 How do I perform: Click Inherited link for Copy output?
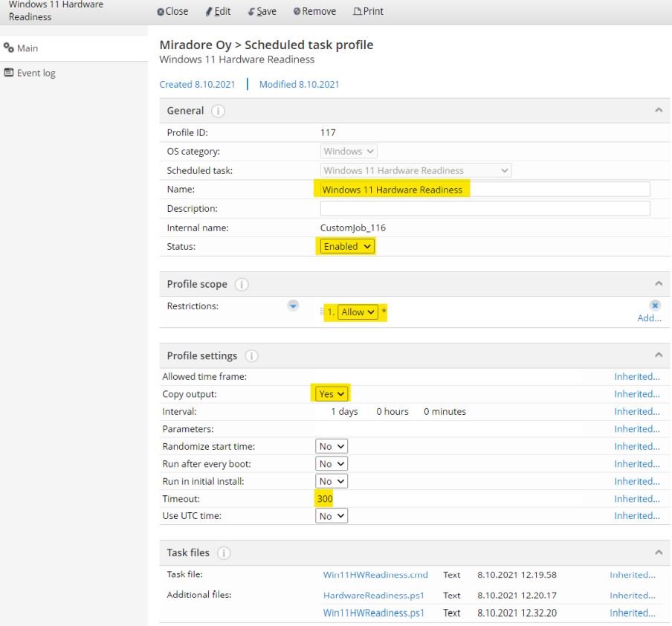(x=637, y=394)
